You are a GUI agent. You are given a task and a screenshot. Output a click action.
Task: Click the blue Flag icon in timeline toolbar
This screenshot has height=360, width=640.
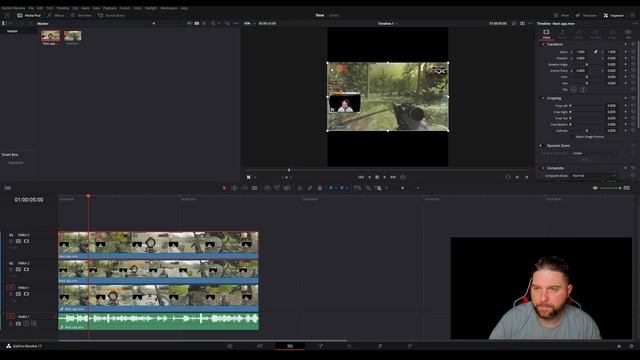331,188
